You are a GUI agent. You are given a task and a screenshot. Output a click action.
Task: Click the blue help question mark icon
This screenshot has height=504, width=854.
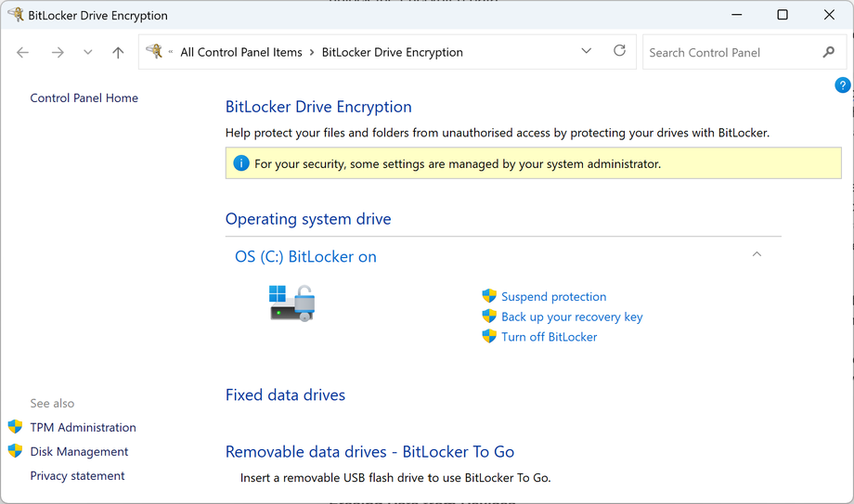[843, 85]
